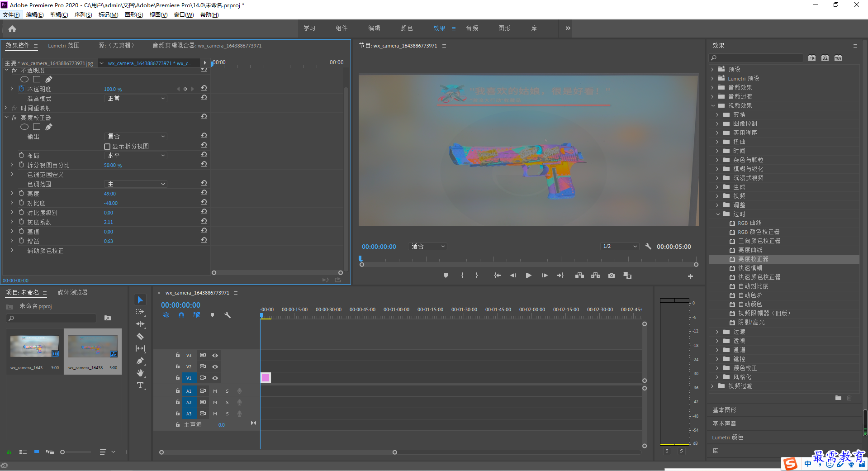Open the playback resolution 1/2 dropdown

click(620, 247)
